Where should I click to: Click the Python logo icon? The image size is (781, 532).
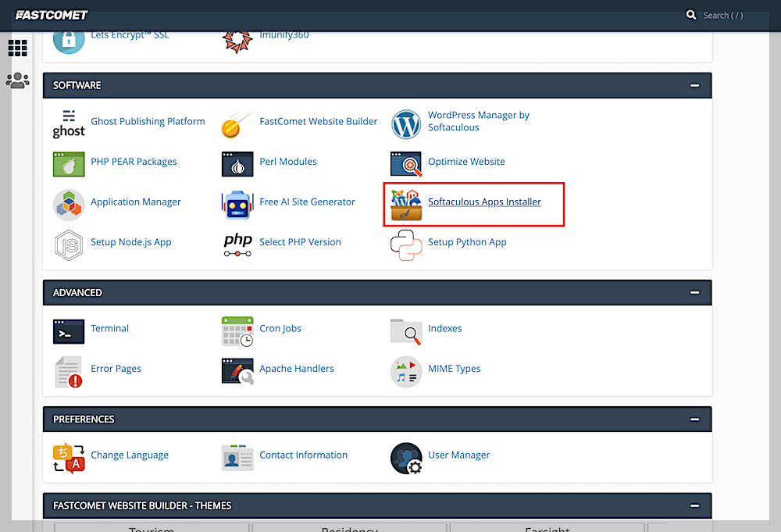pos(406,245)
